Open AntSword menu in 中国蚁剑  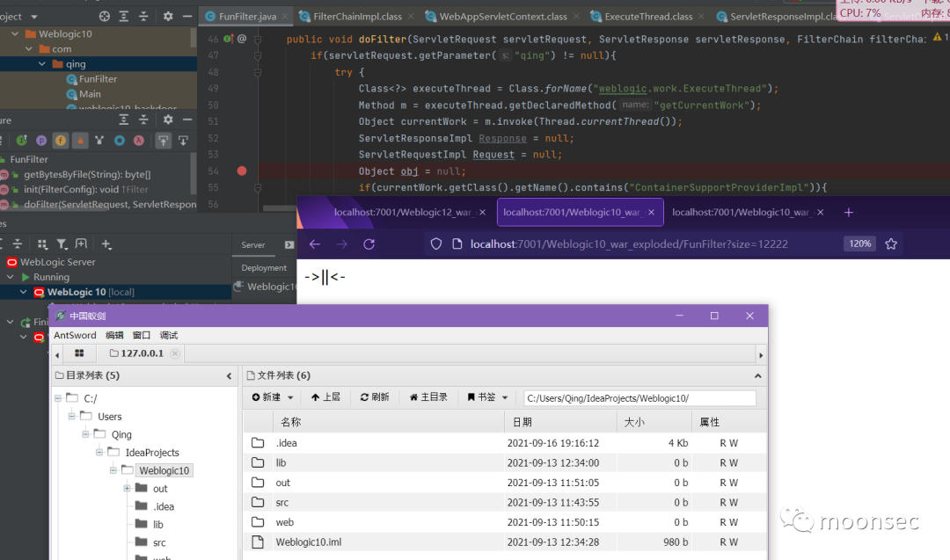coord(75,336)
